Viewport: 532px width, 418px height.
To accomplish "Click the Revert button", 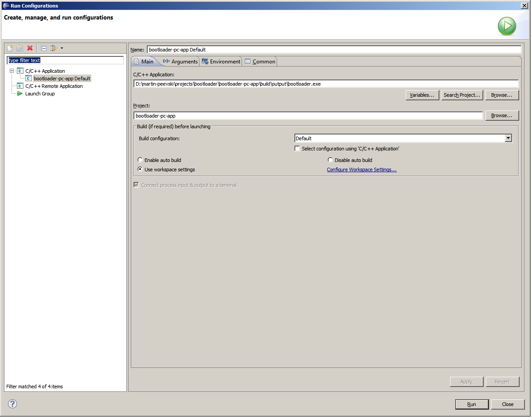I will 502,382.
